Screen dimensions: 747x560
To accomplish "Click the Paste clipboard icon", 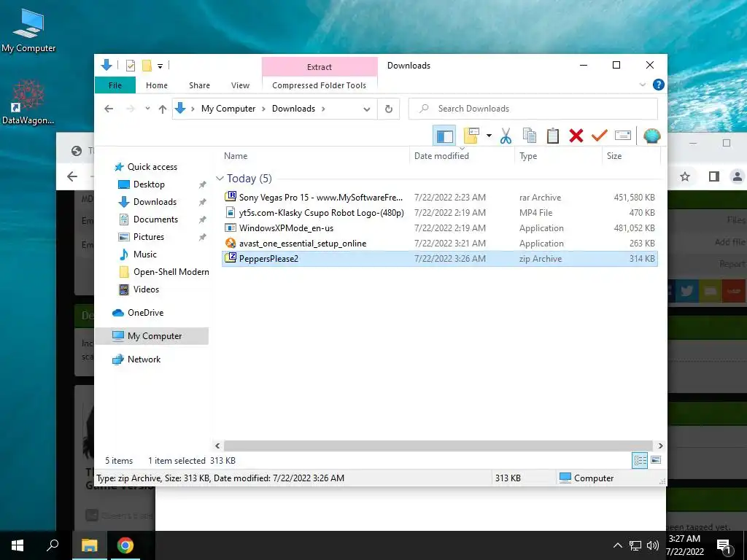I will [x=553, y=136].
